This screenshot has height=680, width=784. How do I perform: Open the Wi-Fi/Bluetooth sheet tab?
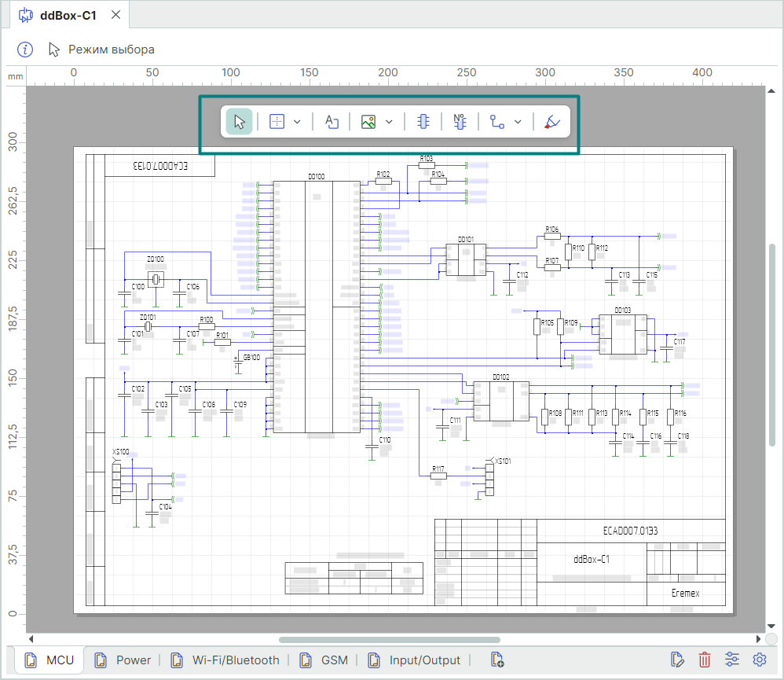coord(226,660)
